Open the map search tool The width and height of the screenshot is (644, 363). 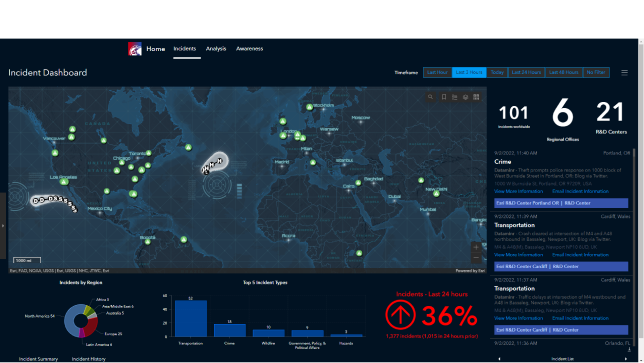(x=430, y=97)
